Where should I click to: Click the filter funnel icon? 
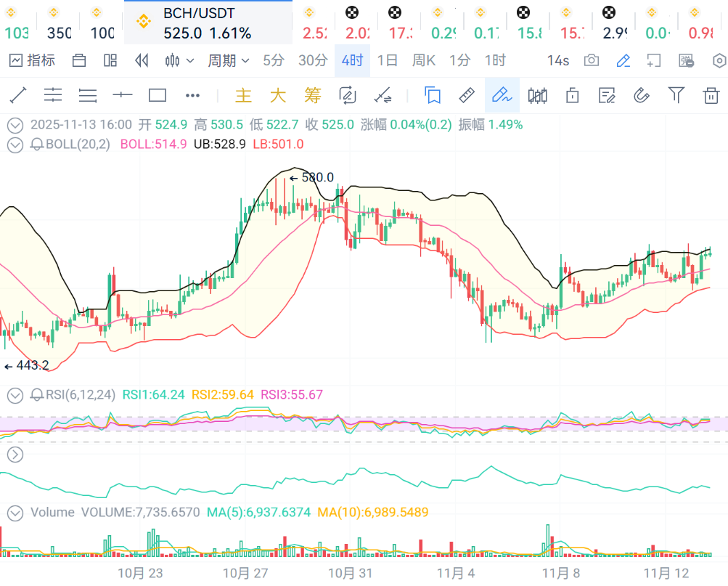pos(676,95)
